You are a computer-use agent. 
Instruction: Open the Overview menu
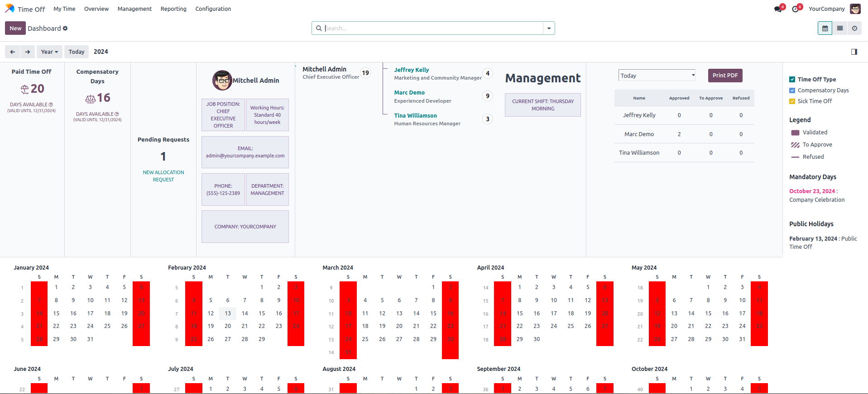(x=96, y=9)
